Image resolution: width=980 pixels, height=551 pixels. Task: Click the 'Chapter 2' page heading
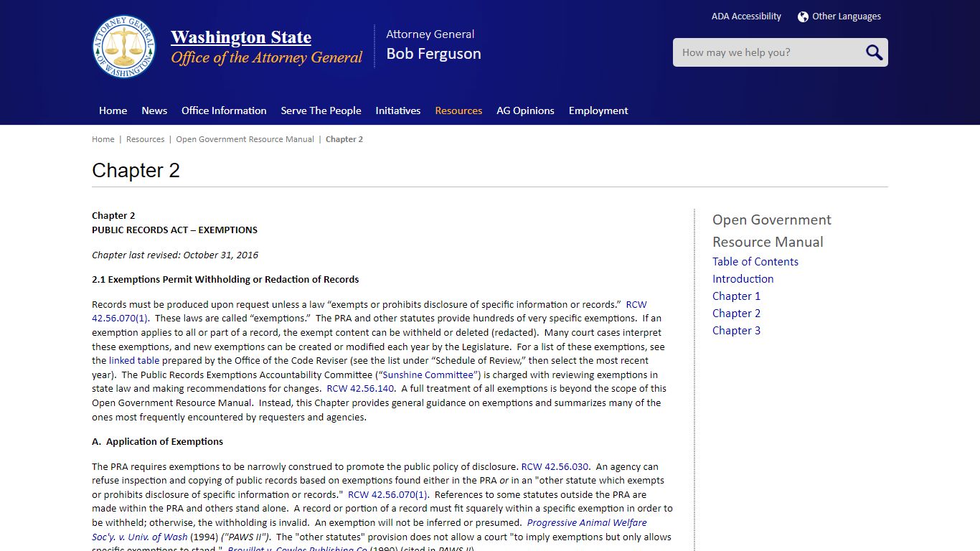[x=136, y=170]
